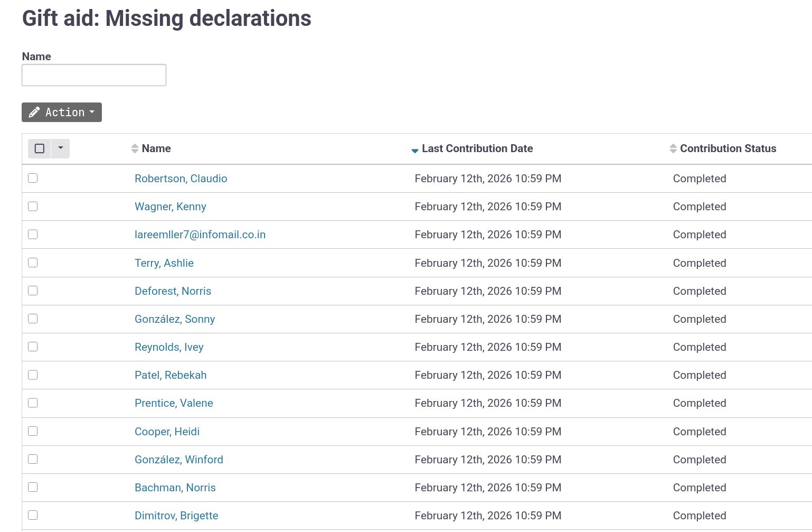Open contact Bachman, Norris
812x532 pixels.
(175, 488)
